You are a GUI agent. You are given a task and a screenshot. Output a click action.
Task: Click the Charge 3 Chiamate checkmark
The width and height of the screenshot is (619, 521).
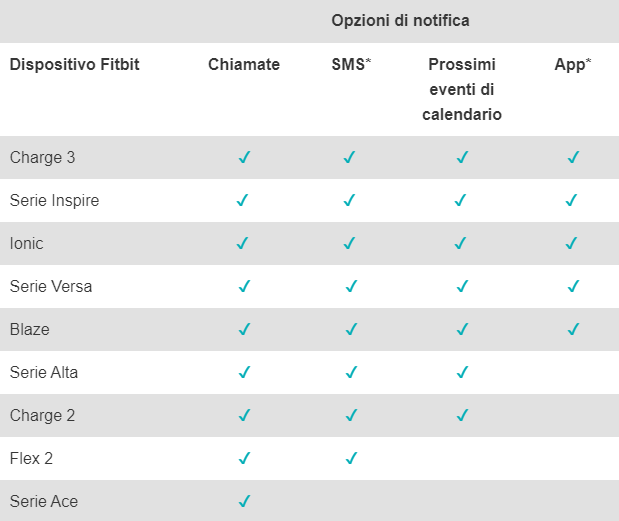click(x=244, y=157)
